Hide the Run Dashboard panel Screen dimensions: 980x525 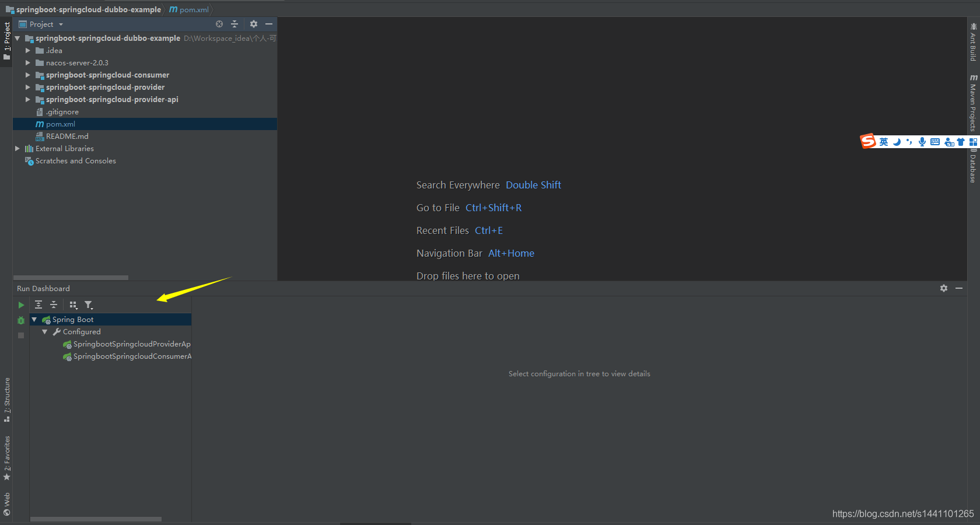pos(959,288)
